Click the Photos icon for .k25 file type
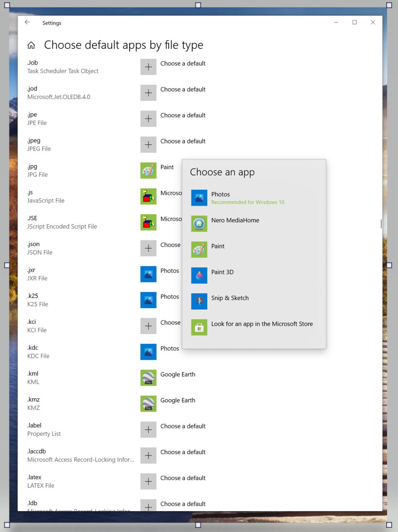Image resolution: width=398 pixels, height=532 pixels. [x=148, y=300]
